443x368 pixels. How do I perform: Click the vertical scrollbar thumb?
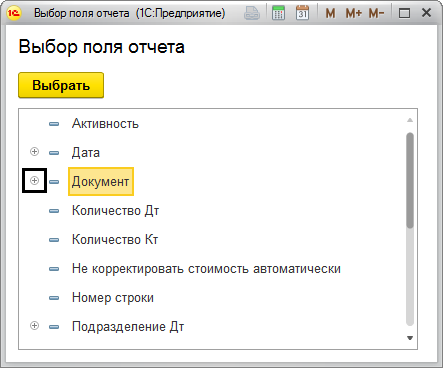pyautogui.click(x=410, y=180)
